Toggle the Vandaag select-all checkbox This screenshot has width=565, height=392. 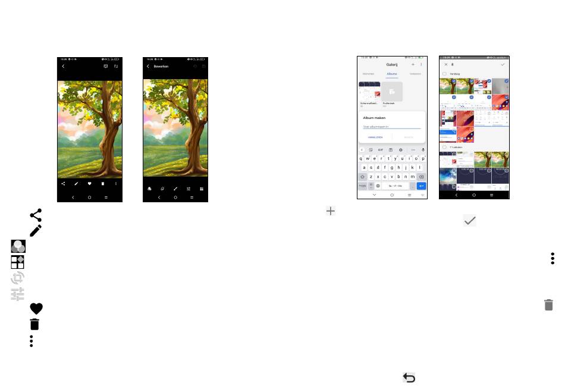(444, 74)
